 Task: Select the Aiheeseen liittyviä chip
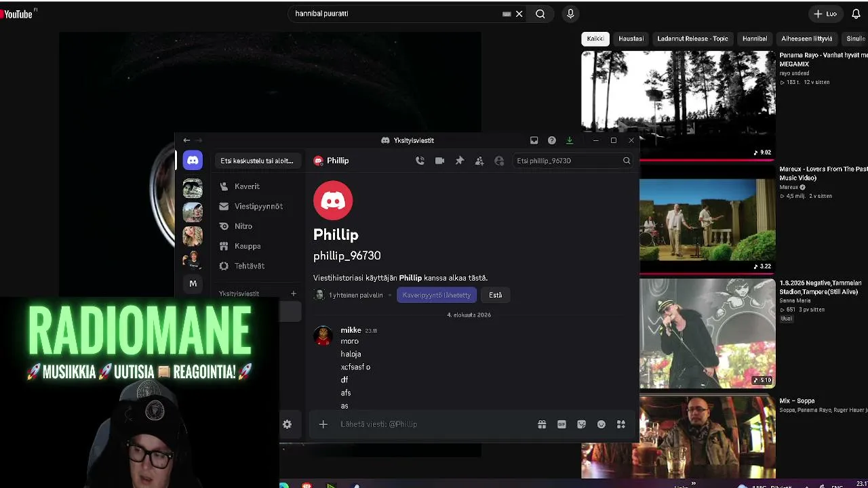point(806,39)
